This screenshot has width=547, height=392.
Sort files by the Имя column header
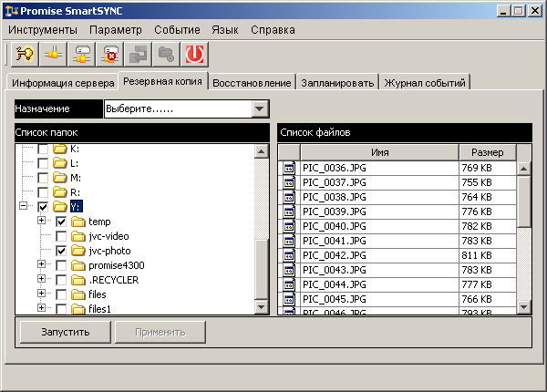pyautogui.click(x=379, y=152)
